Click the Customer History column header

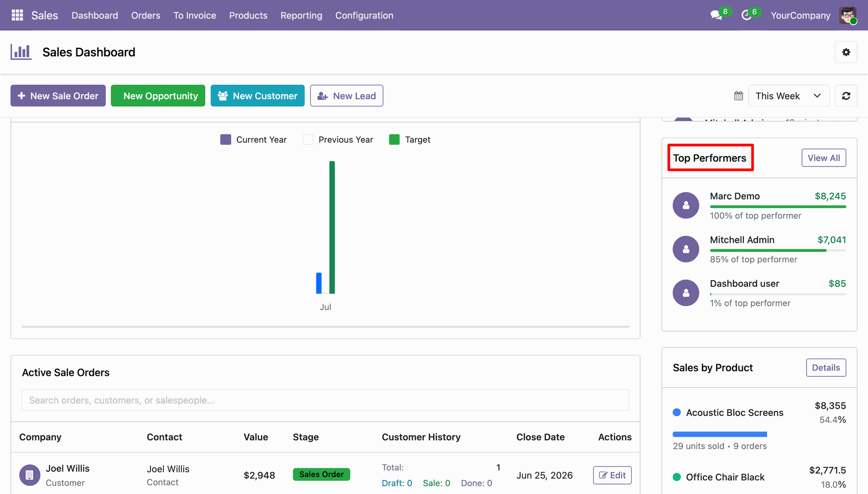pyautogui.click(x=421, y=437)
